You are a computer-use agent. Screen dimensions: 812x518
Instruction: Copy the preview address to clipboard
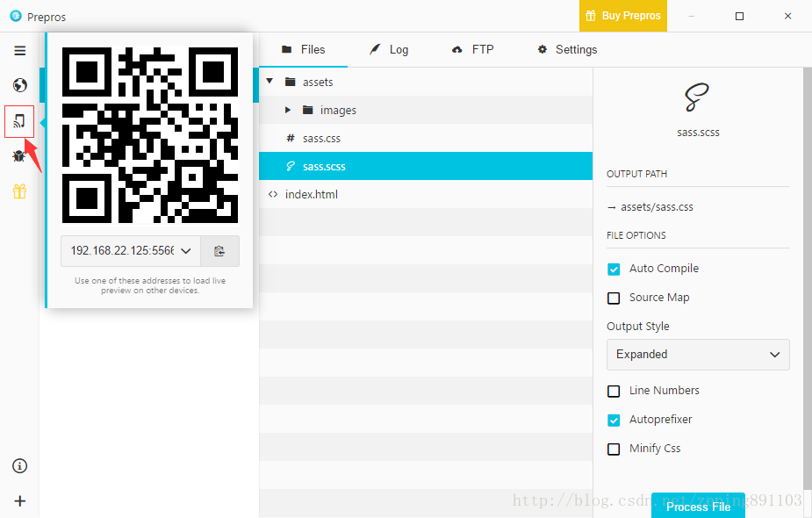click(x=219, y=251)
